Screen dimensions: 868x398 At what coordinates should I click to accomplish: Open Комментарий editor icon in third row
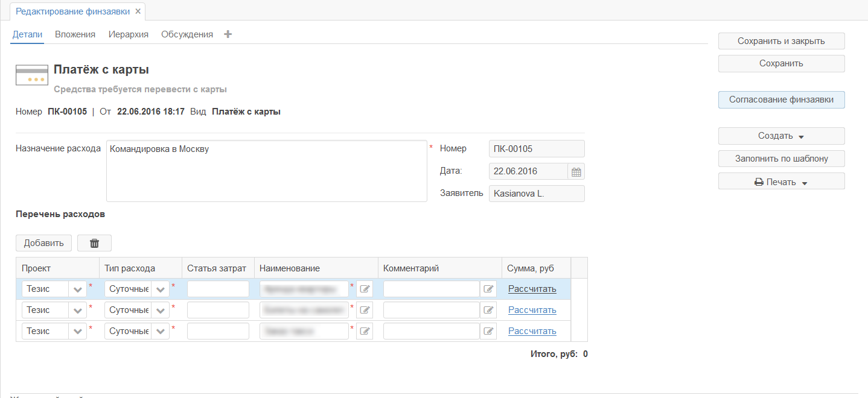tap(488, 331)
